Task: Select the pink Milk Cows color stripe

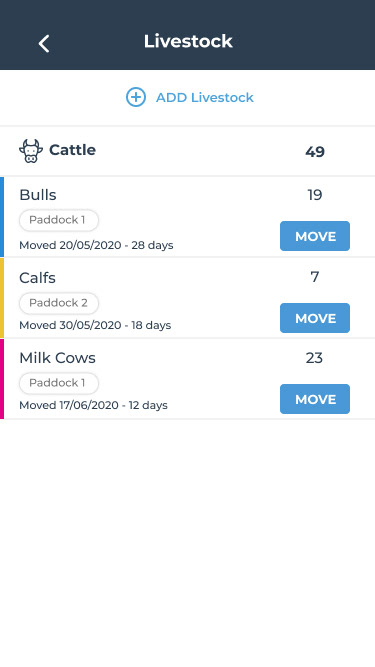Action: [2, 379]
